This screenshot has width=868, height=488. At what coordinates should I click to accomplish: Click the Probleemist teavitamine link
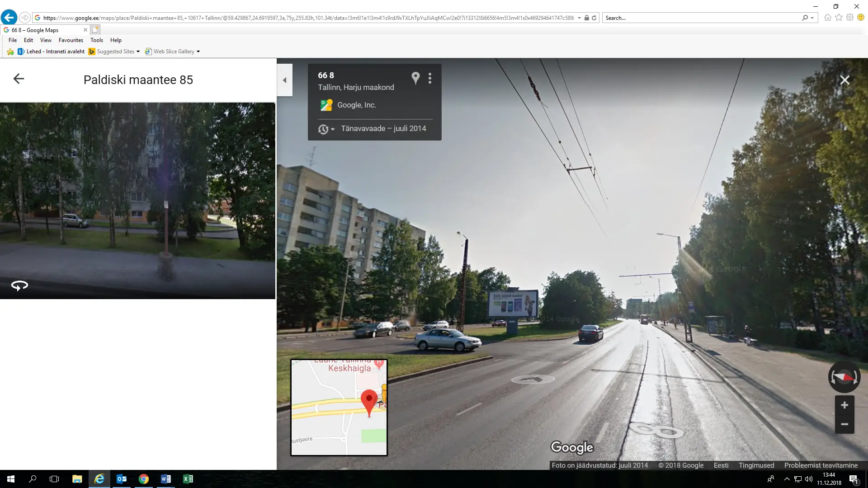point(821,465)
